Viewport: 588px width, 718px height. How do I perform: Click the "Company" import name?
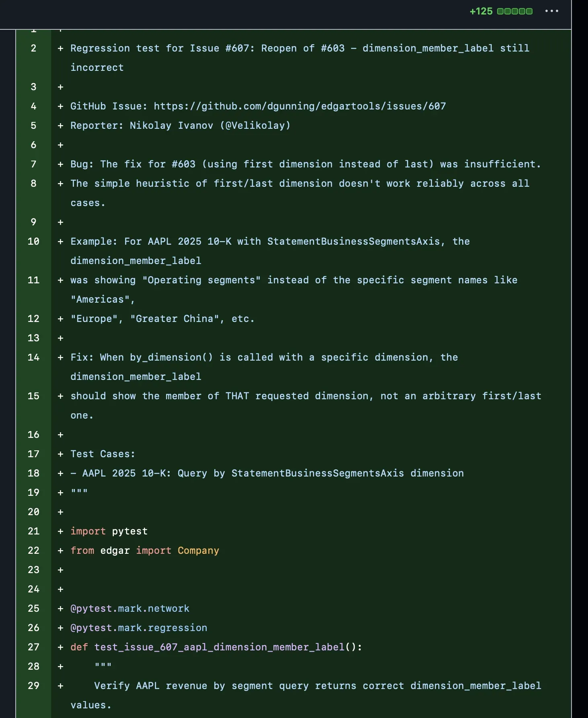coord(198,551)
